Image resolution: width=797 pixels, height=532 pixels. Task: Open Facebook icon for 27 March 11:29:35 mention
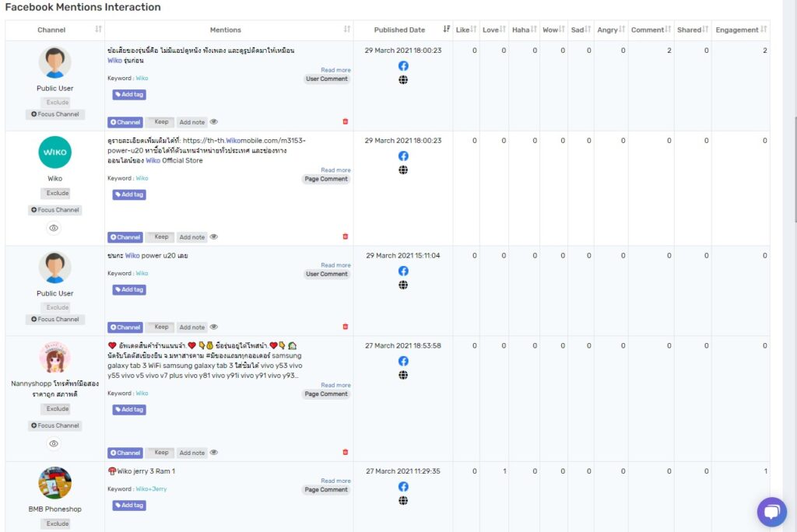point(403,486)
